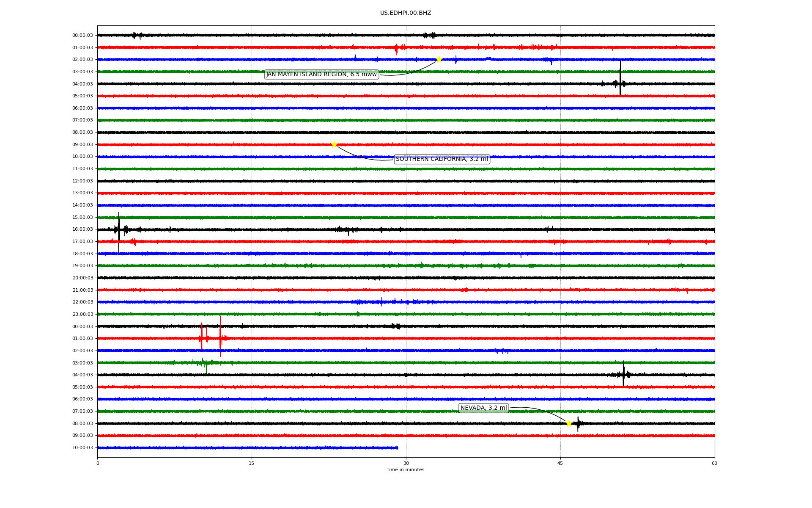Click the 'time in minutes' axis label
Image resolution: width=812 pixels, height=508 pixels.
(x=406, y=470)
